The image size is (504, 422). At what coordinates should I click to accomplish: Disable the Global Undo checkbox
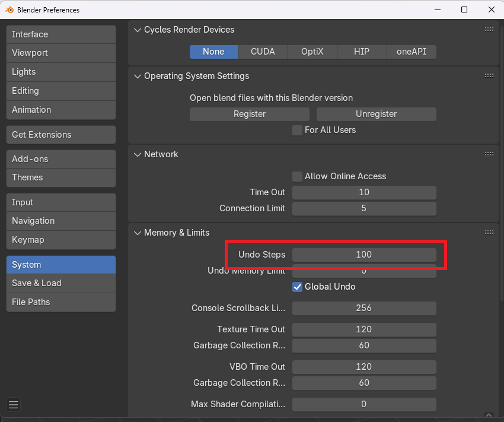(x=297, y=287)
